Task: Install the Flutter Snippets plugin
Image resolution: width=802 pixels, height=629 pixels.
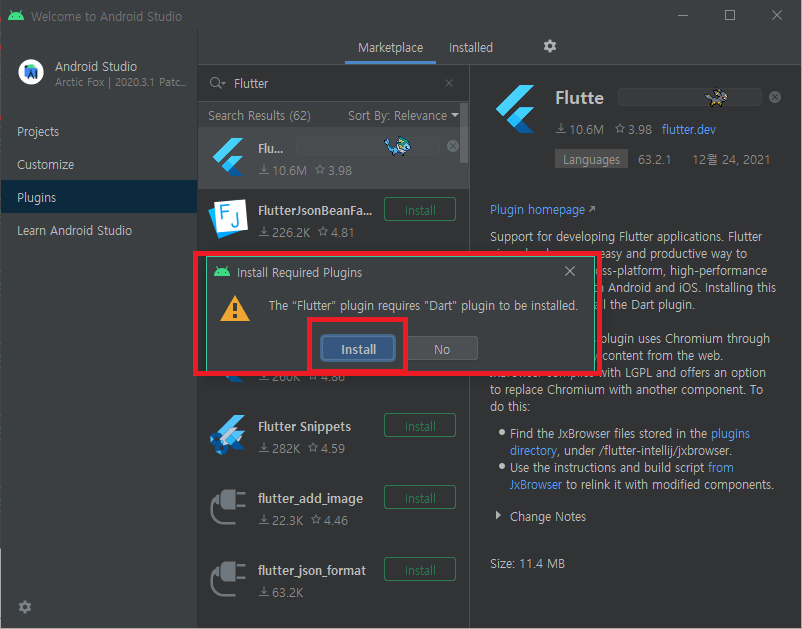Action: click(x=420, y=425)
